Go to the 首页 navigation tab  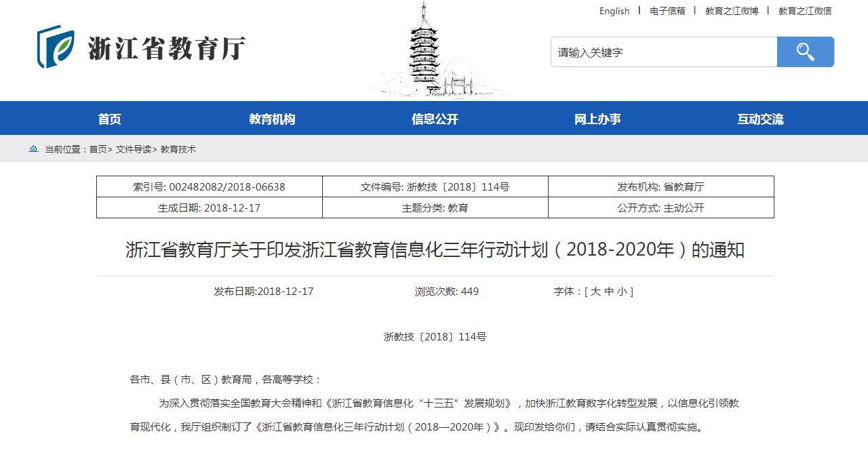tap(109, 119)
